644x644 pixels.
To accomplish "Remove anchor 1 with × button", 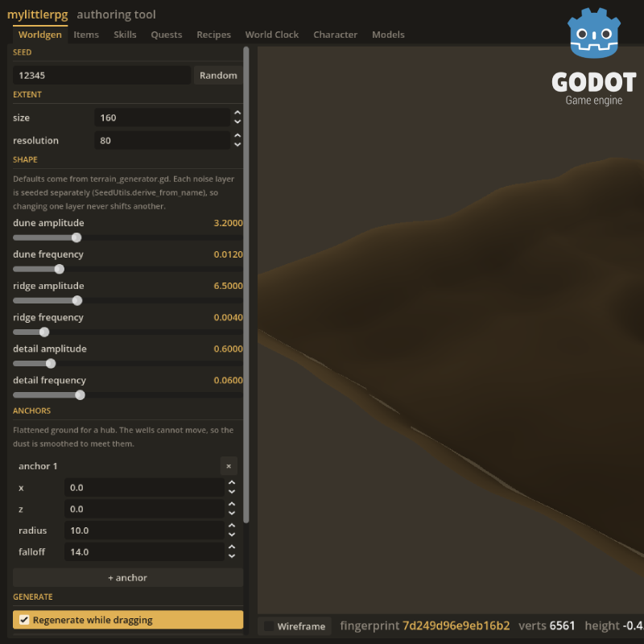I will [229, 466].
